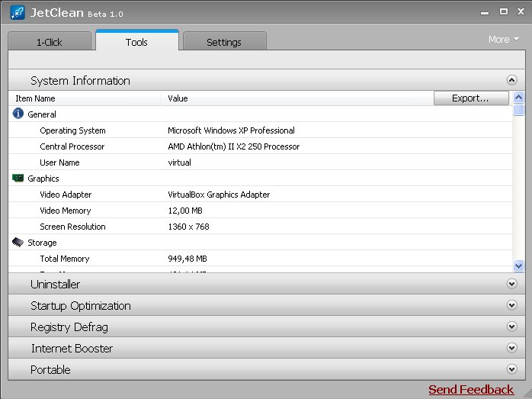532x399 pixels.
Task: Click the Export... button
Action: (x=471, y=98)
